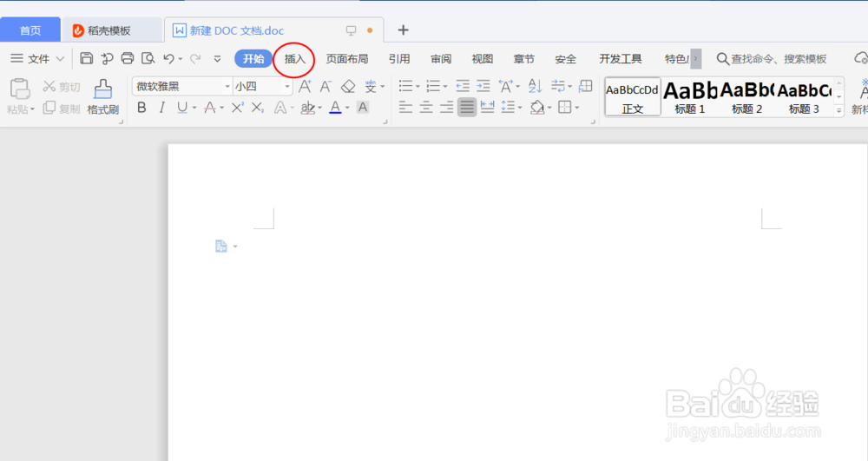Screen dimensions: 868x461
Task: Center align text
Action: pos(426,107)
